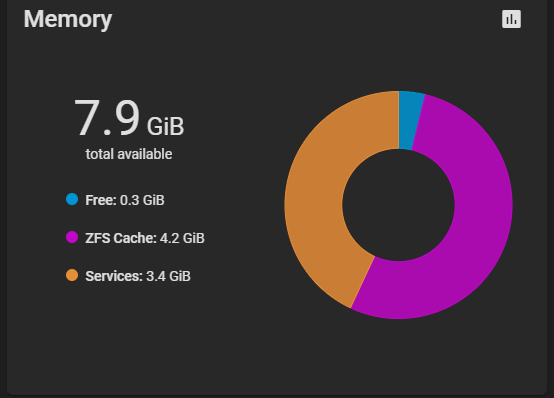Click the 'Services:' legend label text
The width and height of the screenshot is (554, 398).
click(x=114, y=276)
